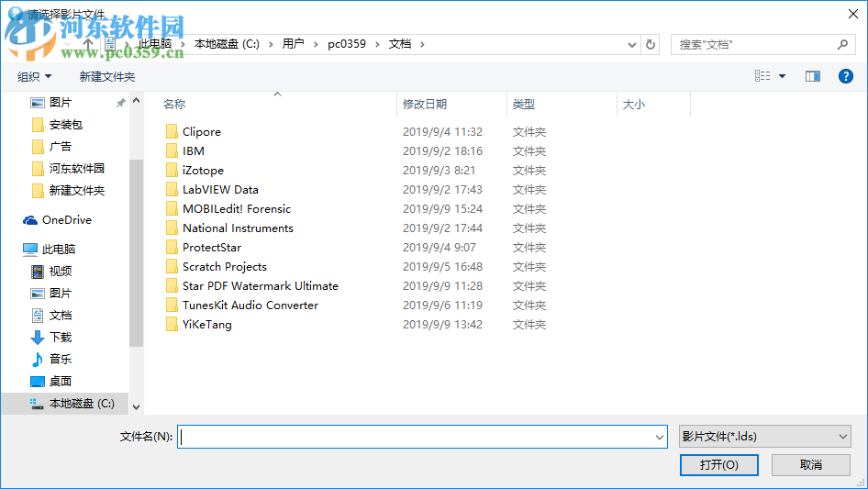Screen dimensions: 868x489
Task: Click the 音乐 note icon in sidebar
Action: [x=37, y=360]
